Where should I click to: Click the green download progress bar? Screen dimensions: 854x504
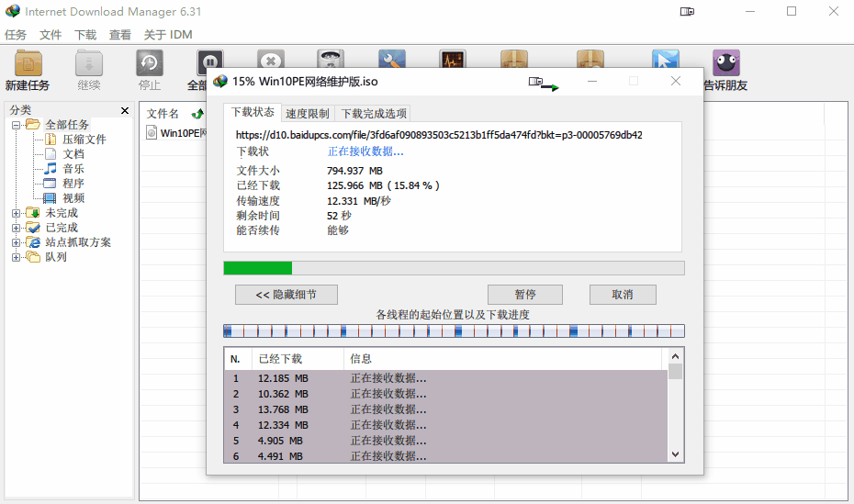coord(454,268)
